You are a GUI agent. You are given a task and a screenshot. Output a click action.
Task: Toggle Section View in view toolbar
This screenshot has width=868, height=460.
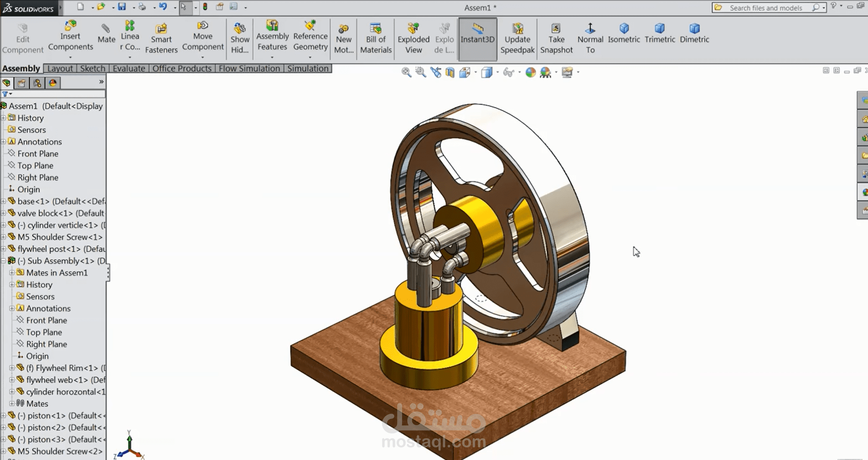pyautogui.click(x=450, y=72)
